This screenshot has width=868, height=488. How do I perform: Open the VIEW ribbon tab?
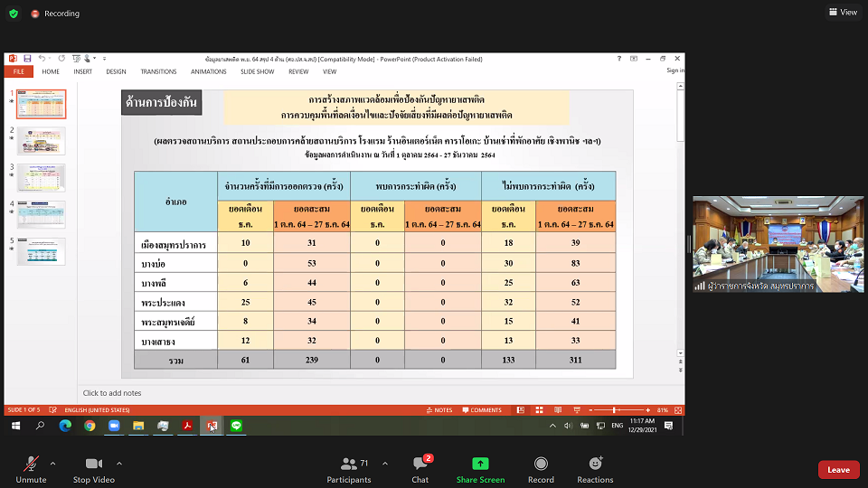(329, 72)
